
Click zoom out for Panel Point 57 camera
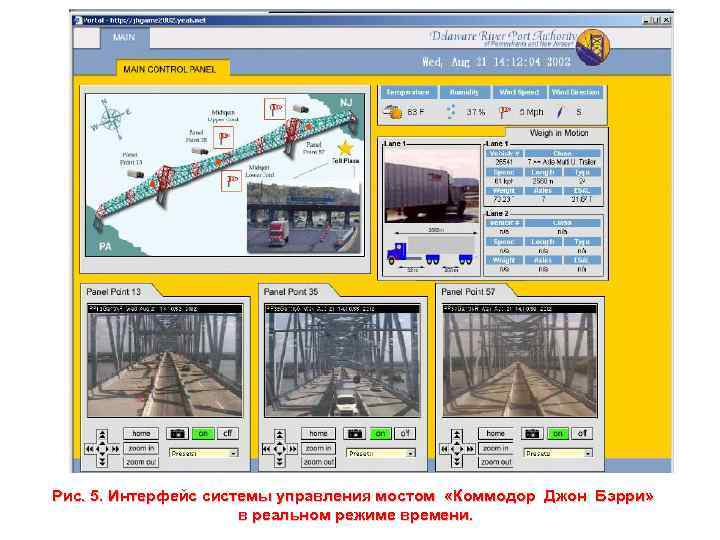coord(495,462)
